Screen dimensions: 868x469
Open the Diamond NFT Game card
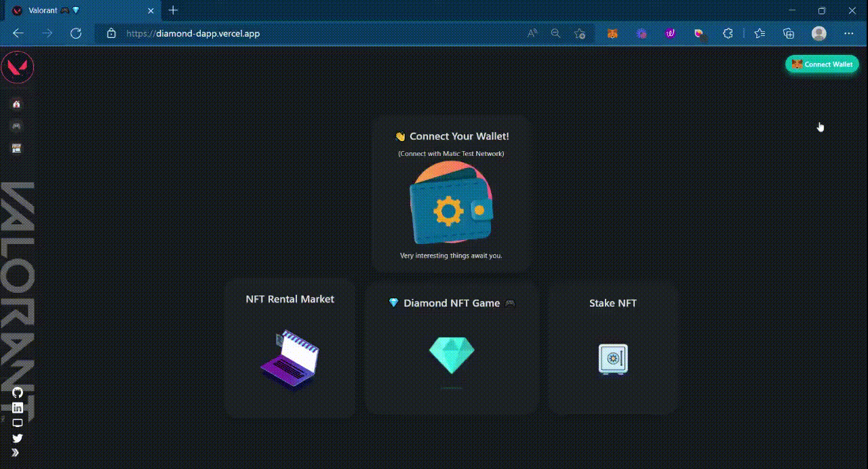coord(452,347)
